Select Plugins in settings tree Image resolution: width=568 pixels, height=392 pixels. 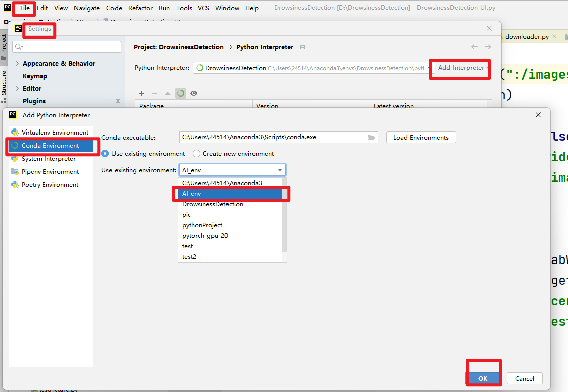[34, 101]
